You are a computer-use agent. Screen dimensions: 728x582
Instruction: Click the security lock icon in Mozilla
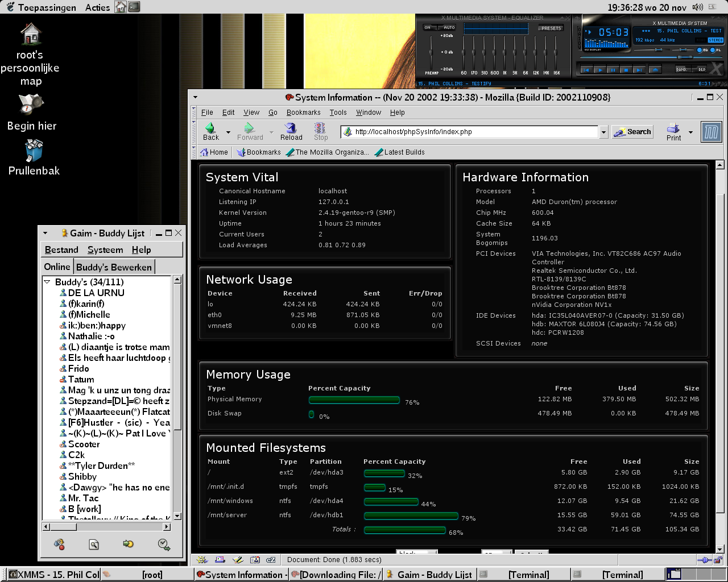[x=718, y=560]
